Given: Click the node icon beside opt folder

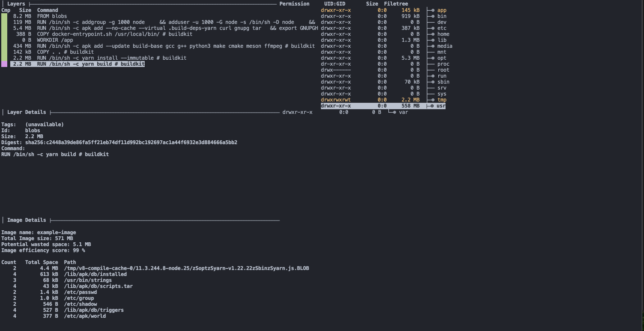Looking at the screenshot, I should tap(433, 58).
